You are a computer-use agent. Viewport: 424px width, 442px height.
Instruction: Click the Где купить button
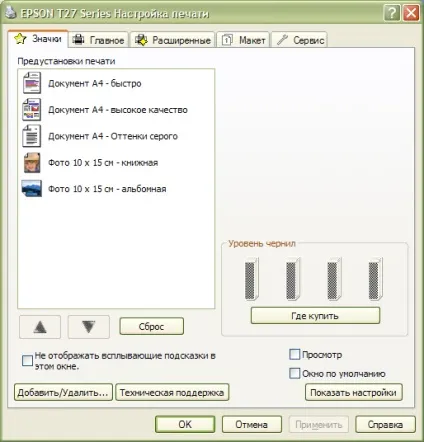click(315, 315)
